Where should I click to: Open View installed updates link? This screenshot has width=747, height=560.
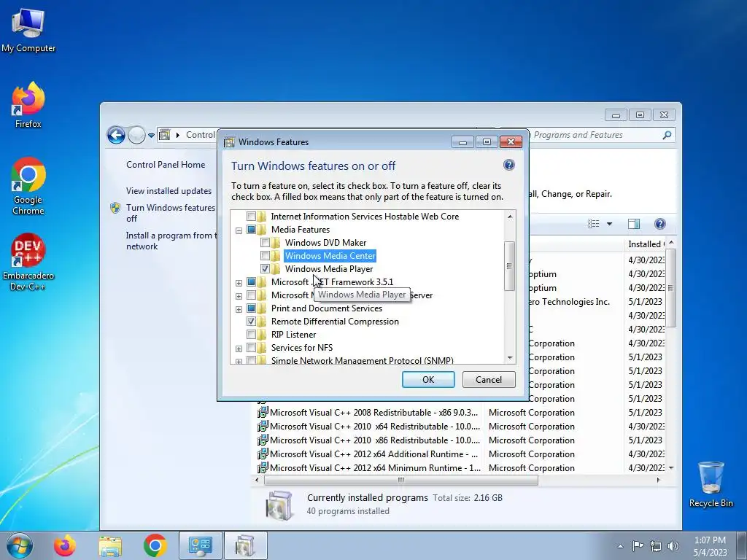point(169,191)
